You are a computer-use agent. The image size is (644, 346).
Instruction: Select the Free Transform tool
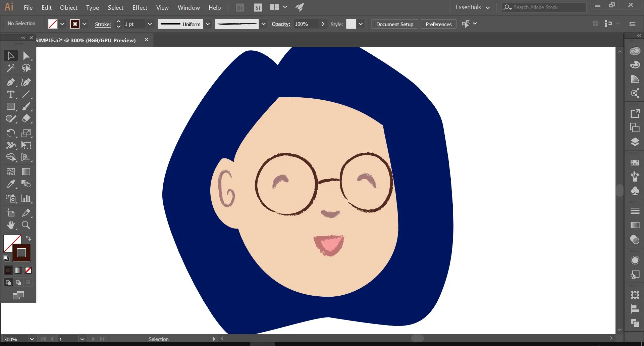[x=26, y=145]
